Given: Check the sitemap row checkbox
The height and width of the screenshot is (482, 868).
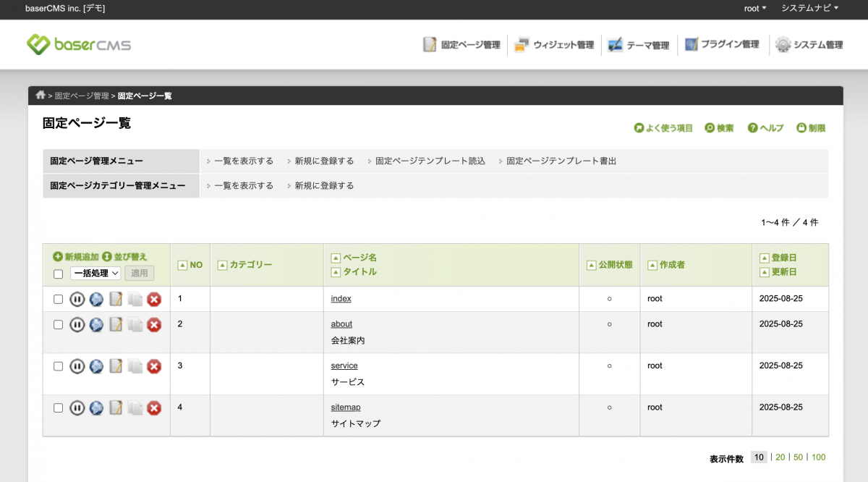Looking at the screenshot, I should point(59,408).
